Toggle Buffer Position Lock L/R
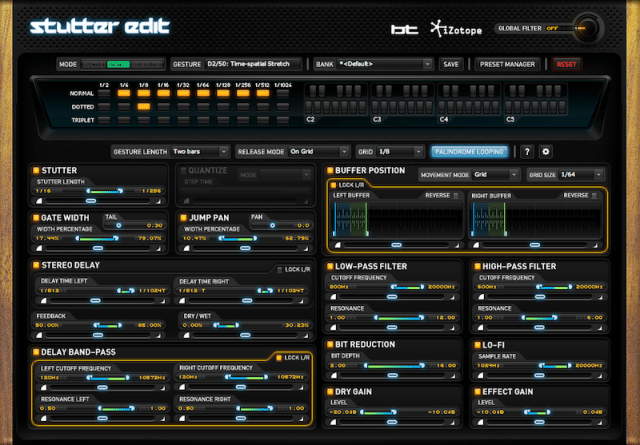Viewport: 640px width, 445px height. pyautogui.click(x=333, y=185)
